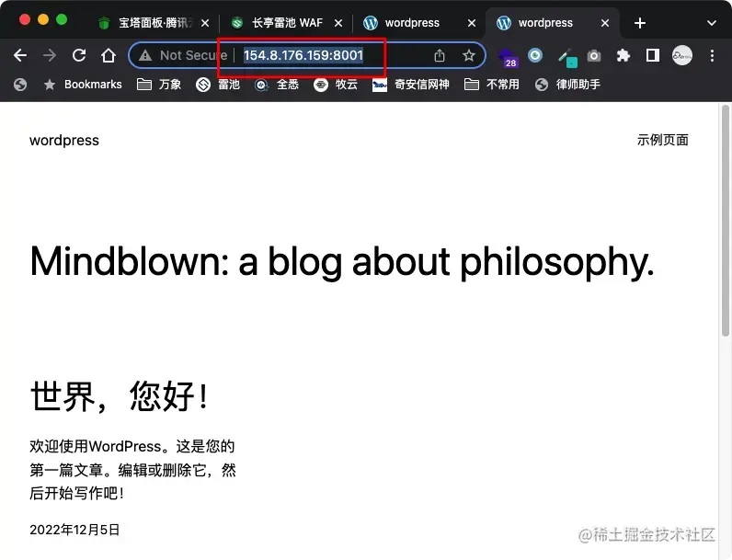Open the Bookmarks star shortcut

(x=83, y=85)
